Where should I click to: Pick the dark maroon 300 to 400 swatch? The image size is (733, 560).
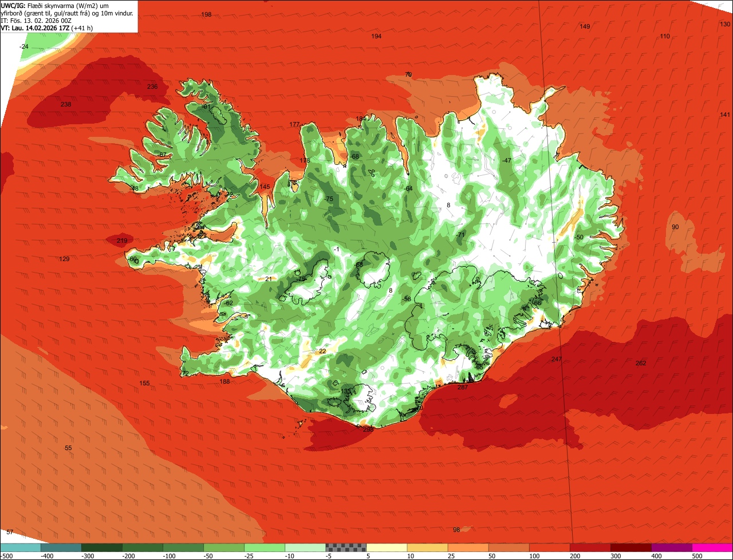pos(631,547)
